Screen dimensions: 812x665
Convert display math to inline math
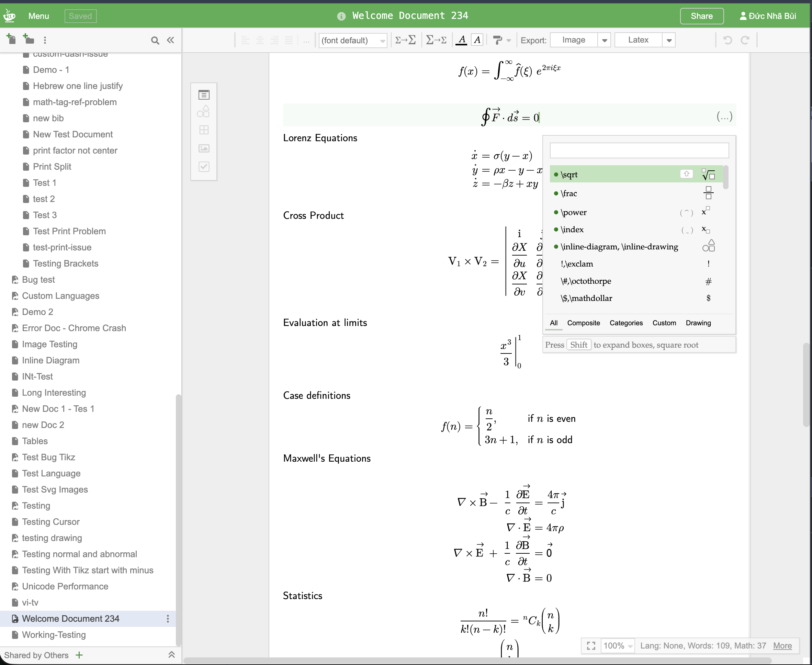[436, 40]
